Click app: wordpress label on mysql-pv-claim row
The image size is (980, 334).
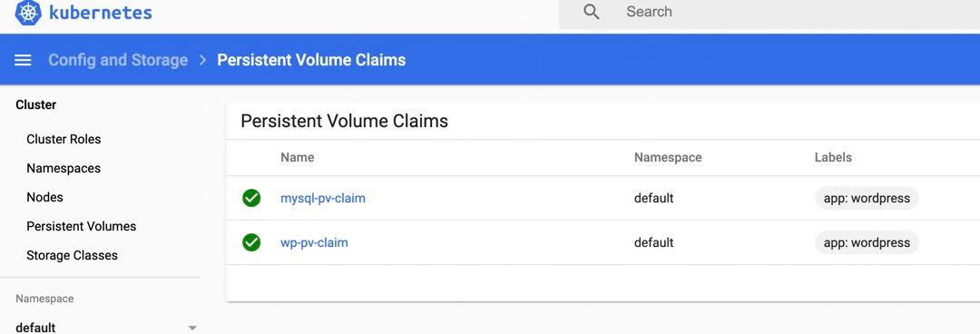(867, 198)
